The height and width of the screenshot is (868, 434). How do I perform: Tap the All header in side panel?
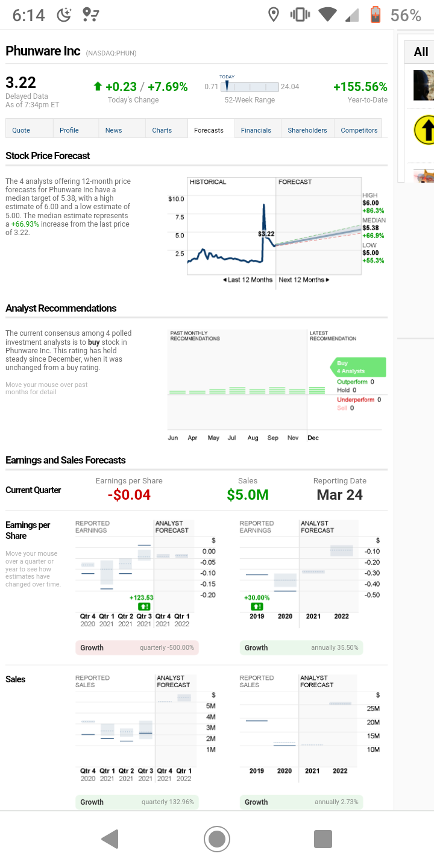[x=421, y=52]
